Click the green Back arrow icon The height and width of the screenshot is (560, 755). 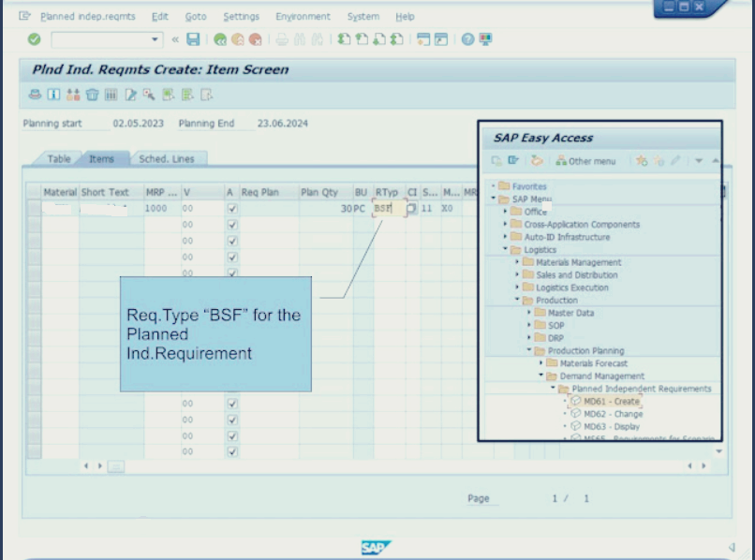(x=220, y=39)
